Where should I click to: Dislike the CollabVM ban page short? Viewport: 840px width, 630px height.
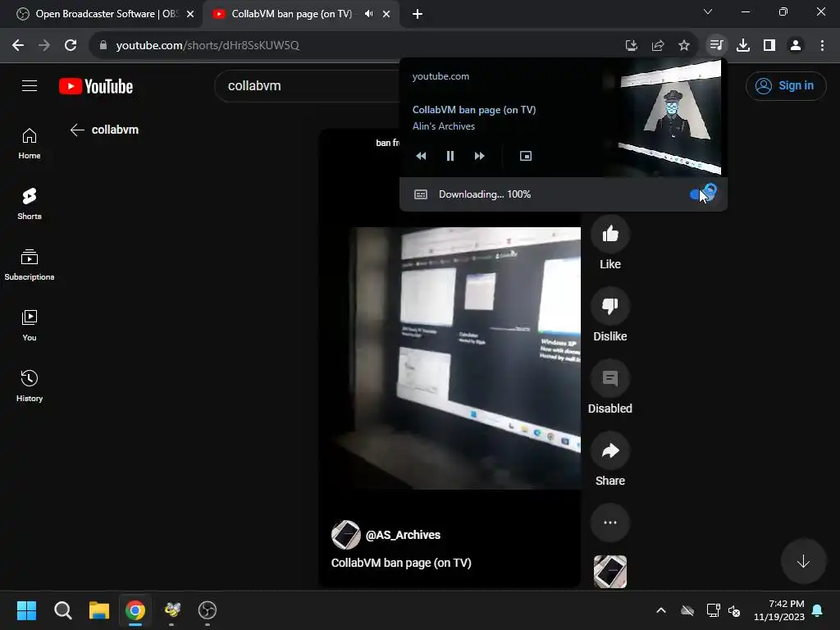tap(610, 306)
